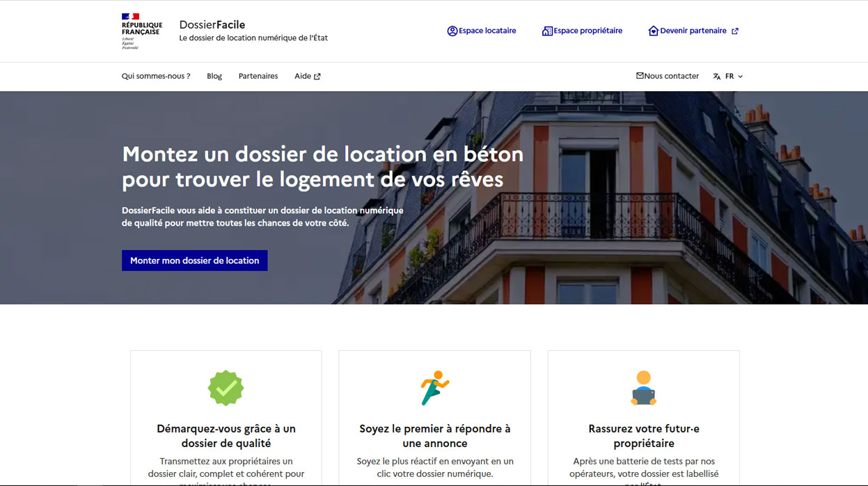This screenshot has width=868, height=486.
Task: Click the green checkmark badge icon
Action: click(x=226, y=388)
